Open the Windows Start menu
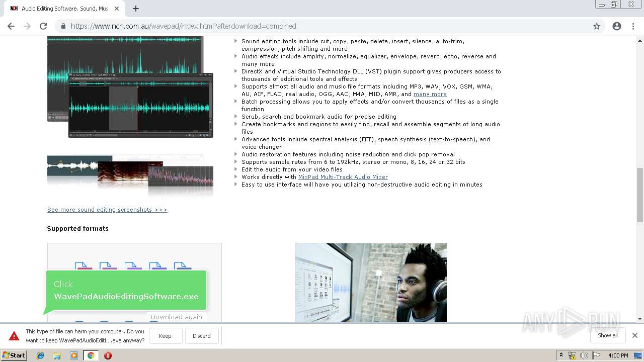The height and width of the screenshot is (362, 644). click(x=14, y=355)
